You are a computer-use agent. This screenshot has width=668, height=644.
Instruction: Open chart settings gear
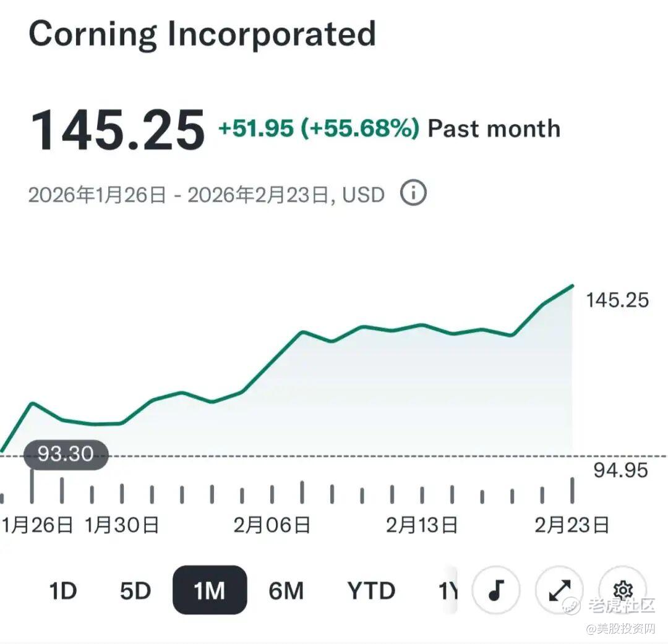pos(623,590)
